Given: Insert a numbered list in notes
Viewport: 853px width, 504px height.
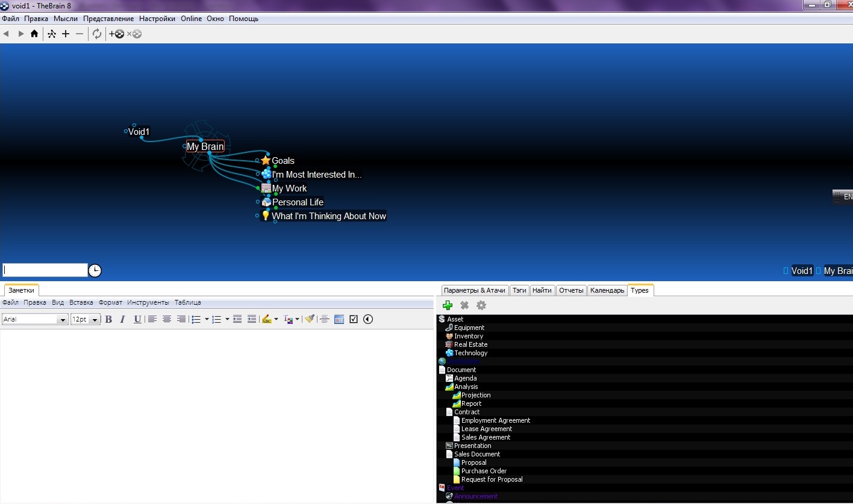Looking at the screenshot, I should click(x=217, y=319).
